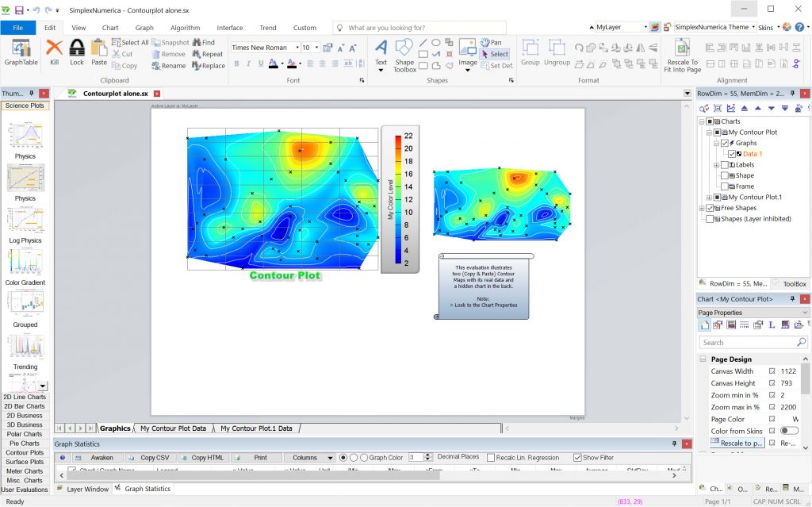The height and width of the screenshot is (507, 812).
Task: Switch to the Algorithm ribbon tab
Action: (185, 28)
